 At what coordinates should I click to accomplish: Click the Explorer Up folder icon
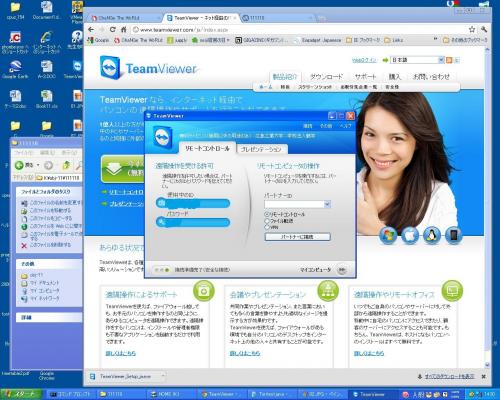pyautogui.click(x=66, y=165)
